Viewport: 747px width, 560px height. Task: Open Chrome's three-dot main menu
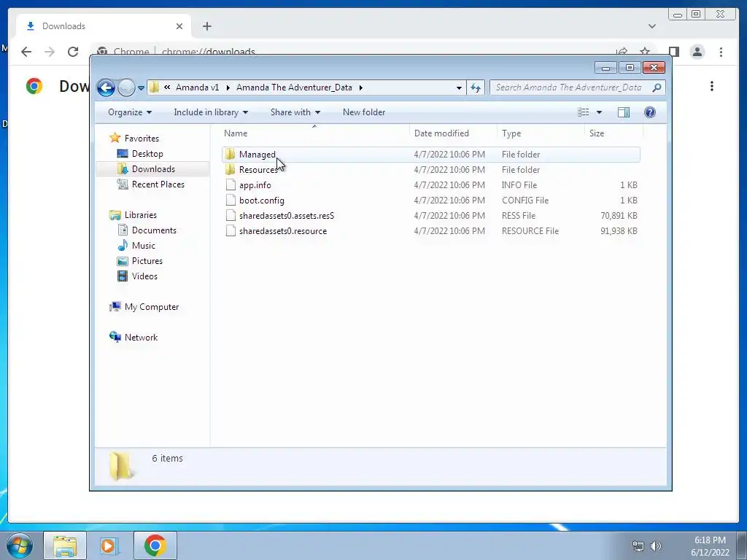721,52
